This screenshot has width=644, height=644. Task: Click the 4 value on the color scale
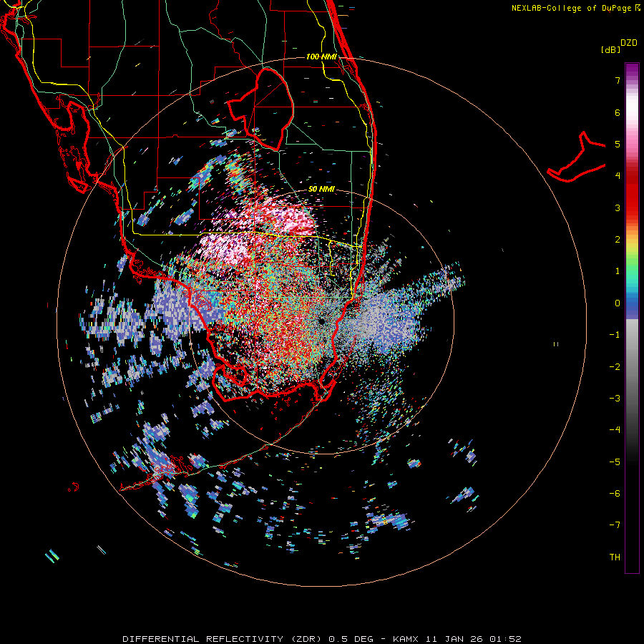click(618, 176)
